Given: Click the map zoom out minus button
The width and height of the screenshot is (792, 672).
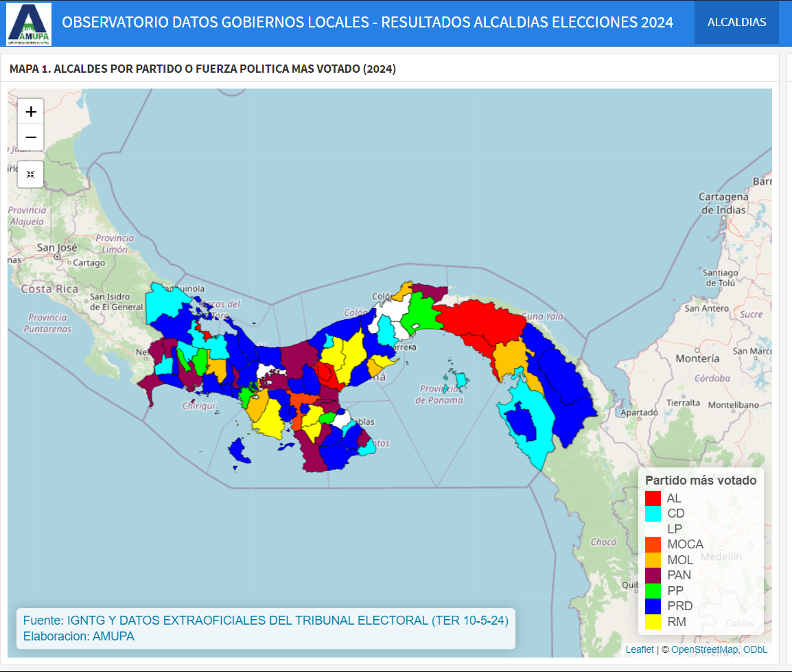Looking at the screenshot, I should tap(31, 137).
